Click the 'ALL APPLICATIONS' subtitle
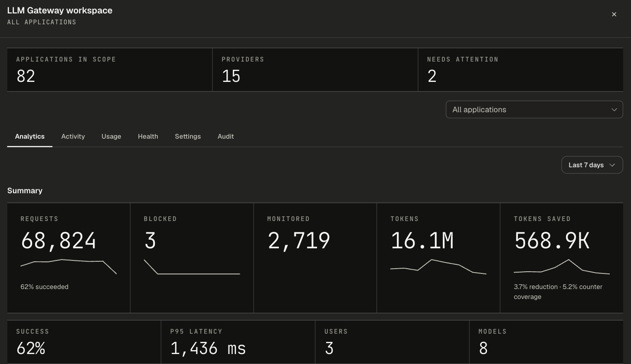This screenshot has width=631, height=364. (x=42, y=22)
